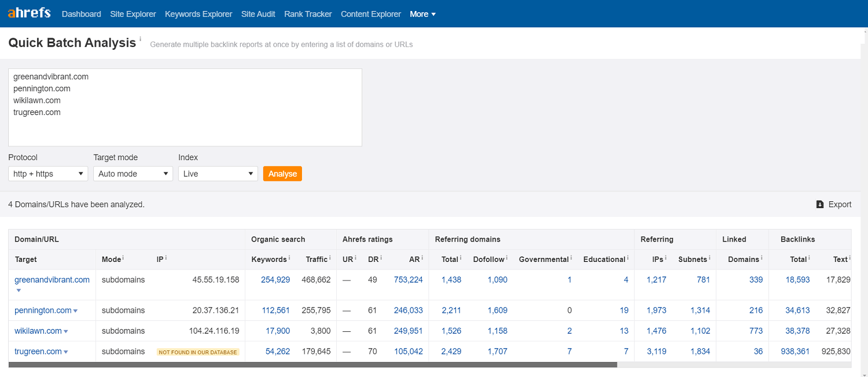The image size is (868, 377).
Task: Click info icon beside Mode column header
Action: 123,258
